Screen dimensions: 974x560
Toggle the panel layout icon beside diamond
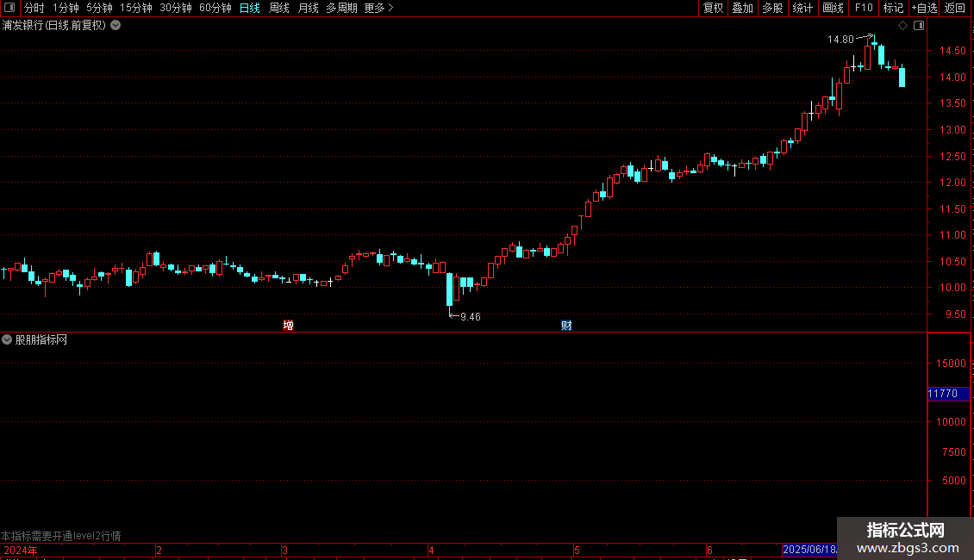(919, 26)
